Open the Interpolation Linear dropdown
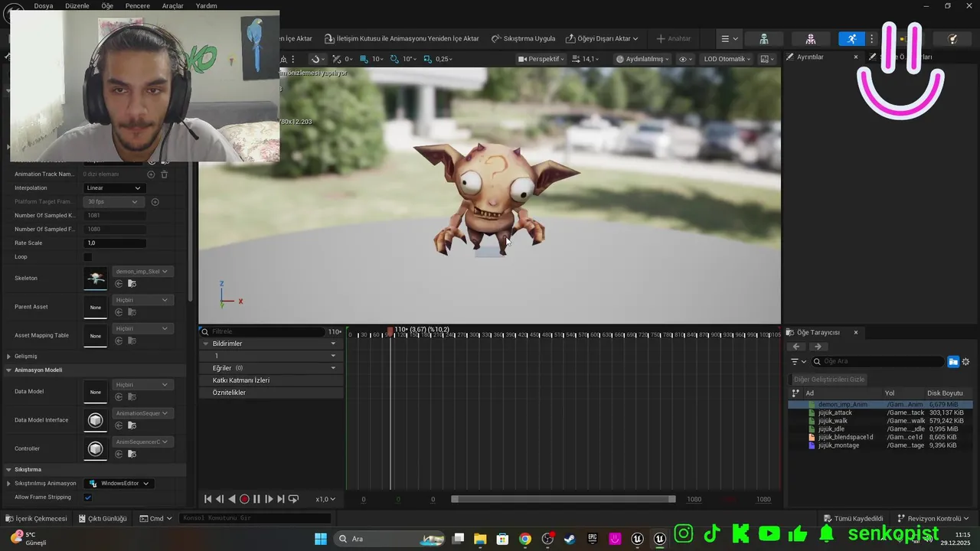 coord(113,188)
